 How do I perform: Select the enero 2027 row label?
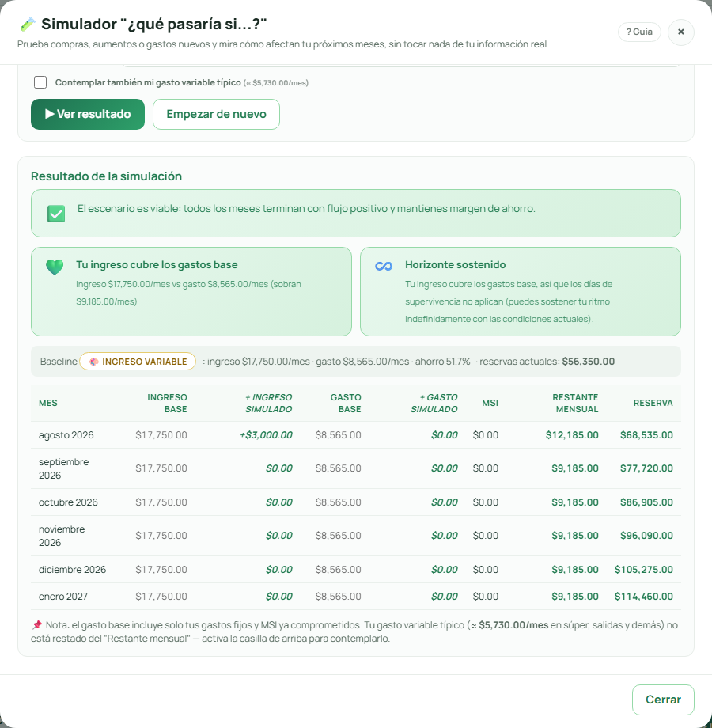tap(63, 597)
